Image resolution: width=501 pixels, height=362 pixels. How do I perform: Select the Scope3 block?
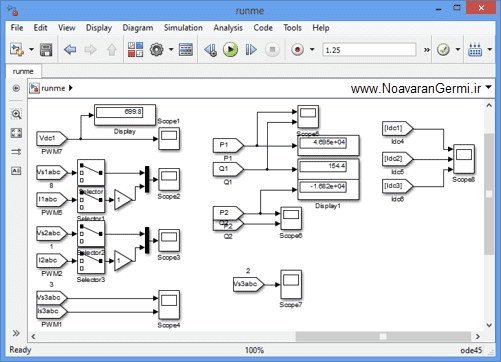click(x=169, y=241)
